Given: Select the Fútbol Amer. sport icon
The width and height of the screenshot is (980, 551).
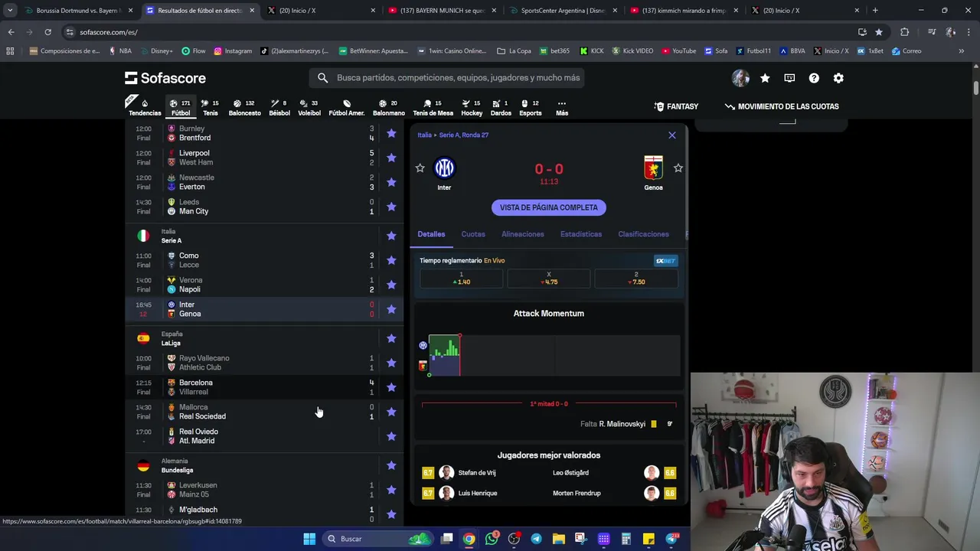Looking at the screenshot, I should [347, 107].
